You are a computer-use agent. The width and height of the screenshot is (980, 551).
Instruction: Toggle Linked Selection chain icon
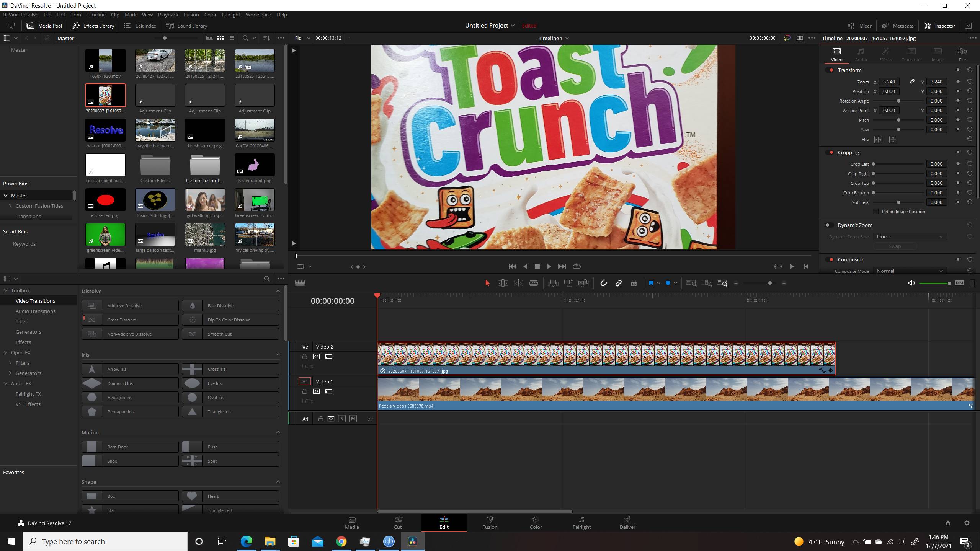click(x=618, y=283)
